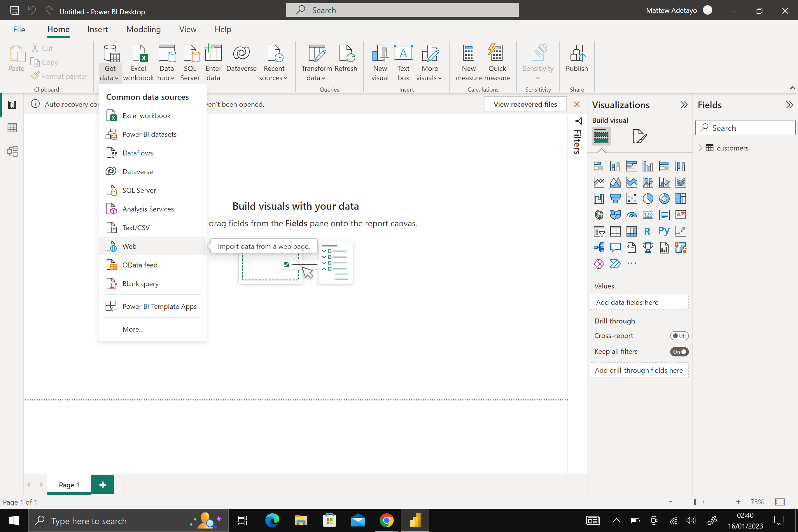Open the File menu
798x532 pixels.
(19, 29)
